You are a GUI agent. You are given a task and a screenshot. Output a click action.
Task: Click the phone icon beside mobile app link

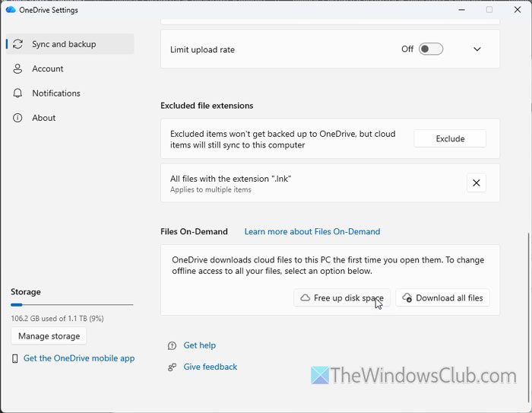point(15,359)
